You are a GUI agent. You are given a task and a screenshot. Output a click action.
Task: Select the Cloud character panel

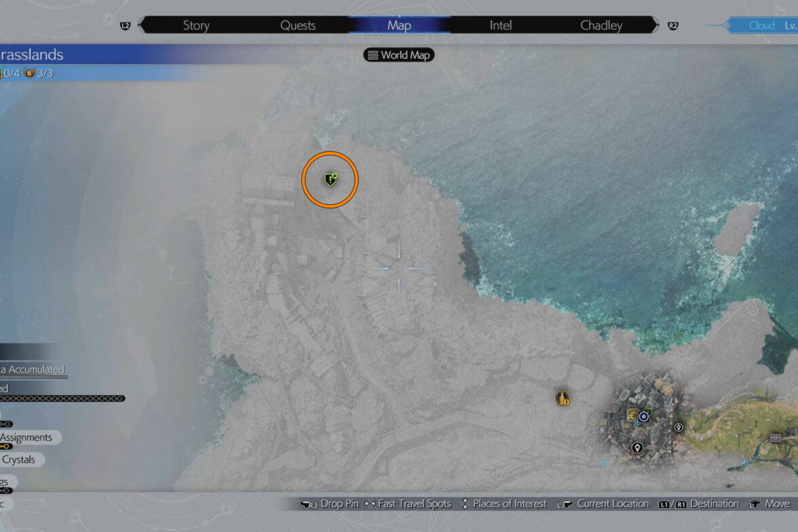coord(763,26)
